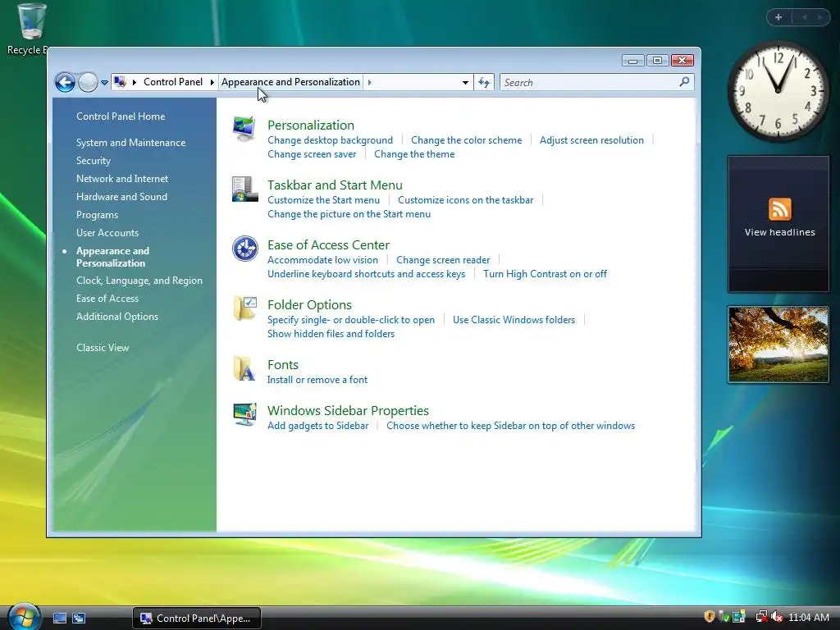Open Additional Options in left pane
This screenshot has height=630, width=840.
pos(117,317)
